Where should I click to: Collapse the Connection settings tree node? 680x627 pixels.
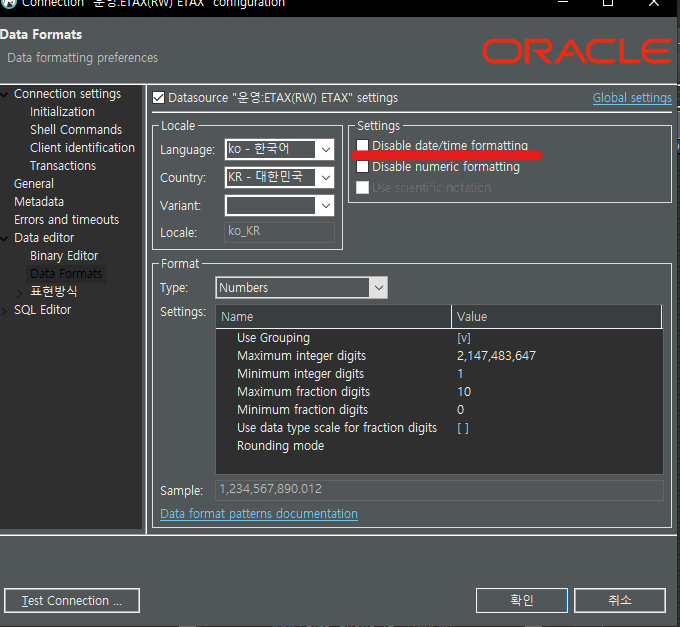click(x=4, y=94)
